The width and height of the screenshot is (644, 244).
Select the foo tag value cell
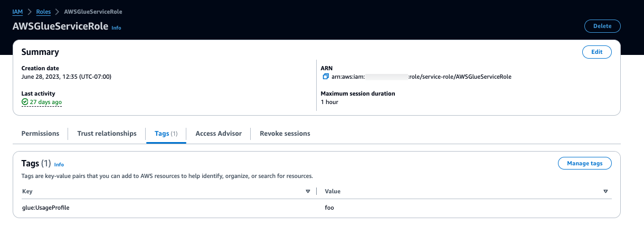click(x=329, y=208)
